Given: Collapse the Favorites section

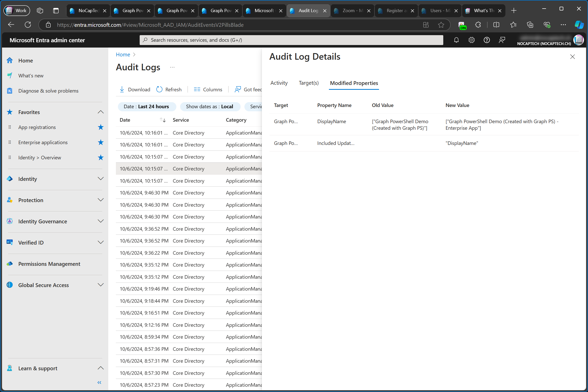Looking at the screenshot, I should pyautogui.click(x=101, y=112).
